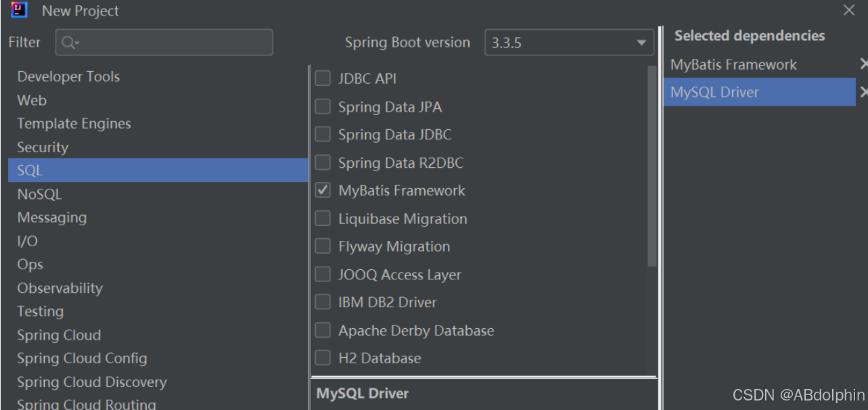
Task: Select the Messaging category
Action: [x=158, y=217]
